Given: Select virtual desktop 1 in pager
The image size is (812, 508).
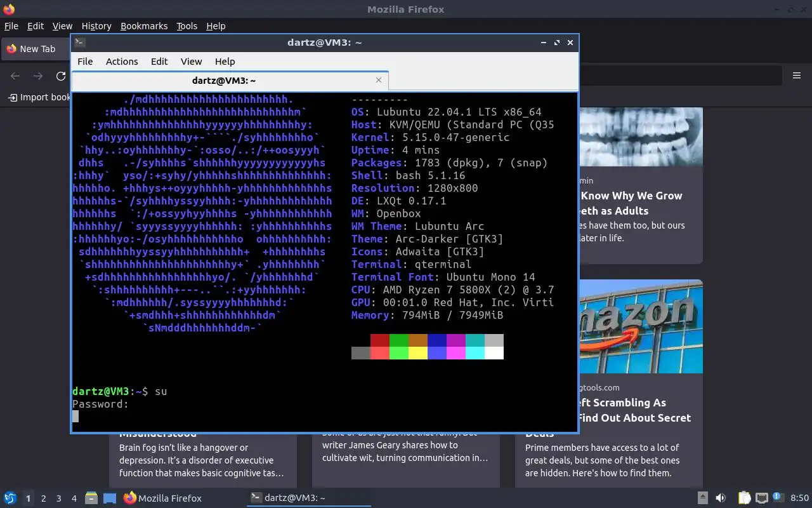Looking at the screenshot, I should point(28,498).
